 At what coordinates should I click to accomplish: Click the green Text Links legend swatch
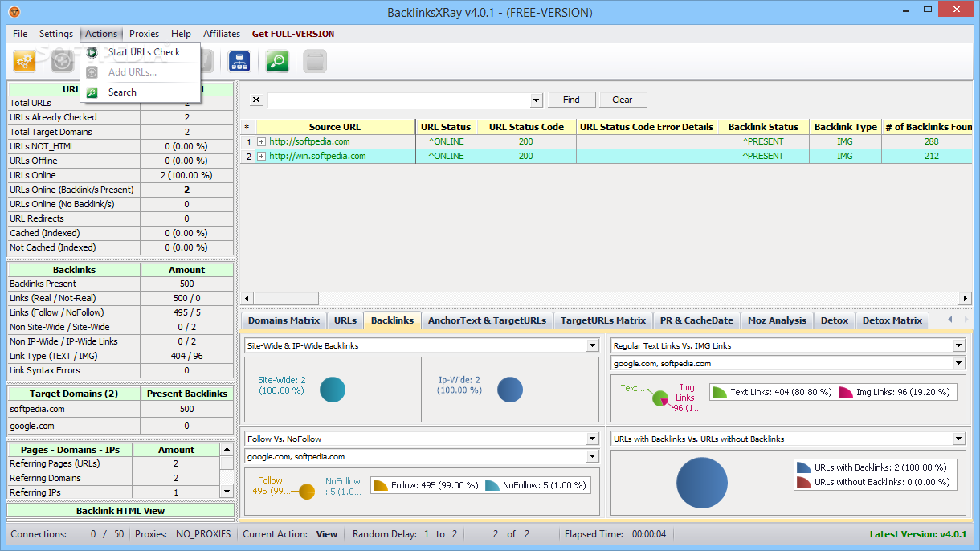coord(720,392)
